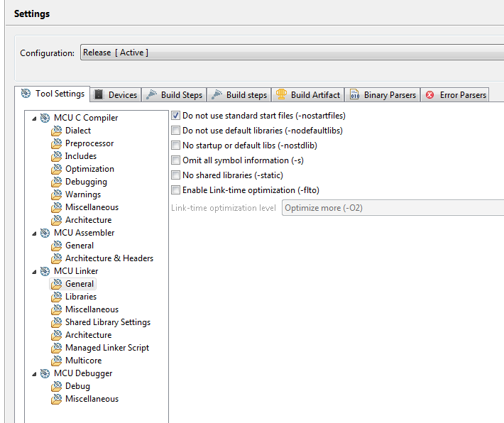Open the capitalized Build Steps tab
This screenshot has height=423, width=504.
174,95
